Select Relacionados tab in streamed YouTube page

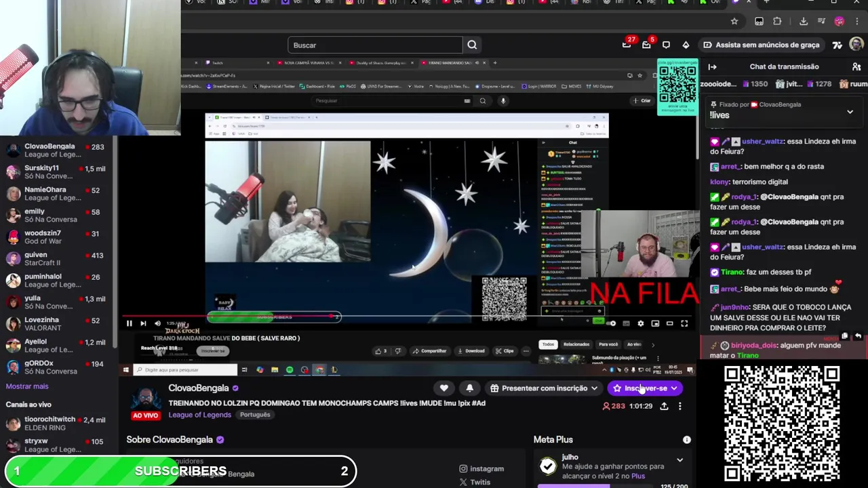[576, 344]
